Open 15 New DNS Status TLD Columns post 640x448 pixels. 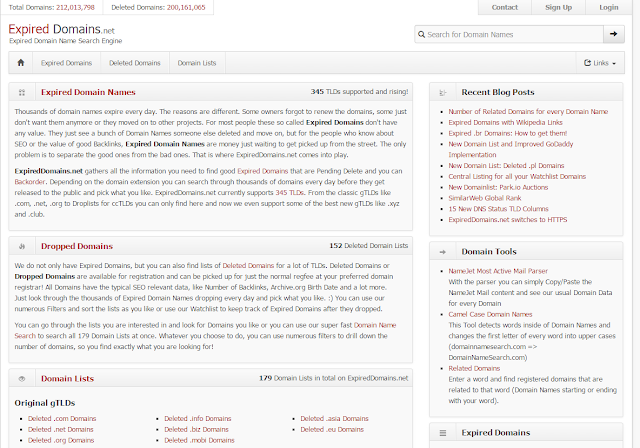pos(498,209)
